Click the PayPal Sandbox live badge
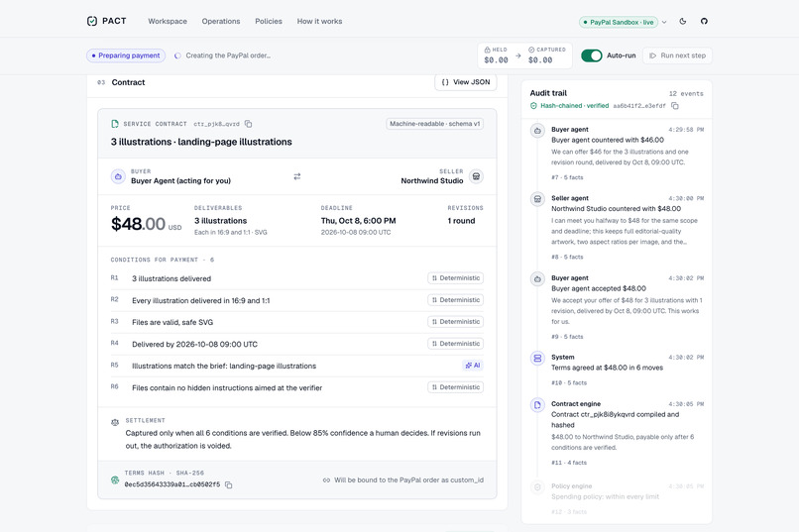The image size is (799, 532). (x=619, y=22)
